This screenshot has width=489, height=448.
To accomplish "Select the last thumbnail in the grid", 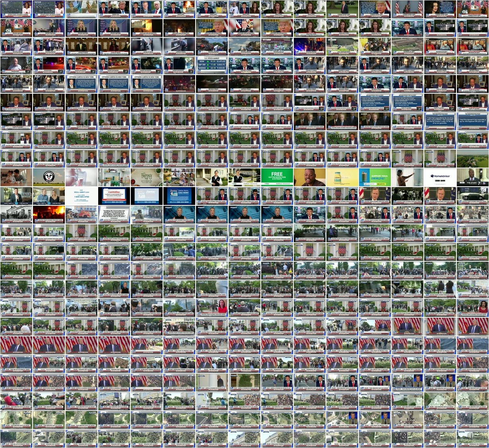I will tap(473, 438).
